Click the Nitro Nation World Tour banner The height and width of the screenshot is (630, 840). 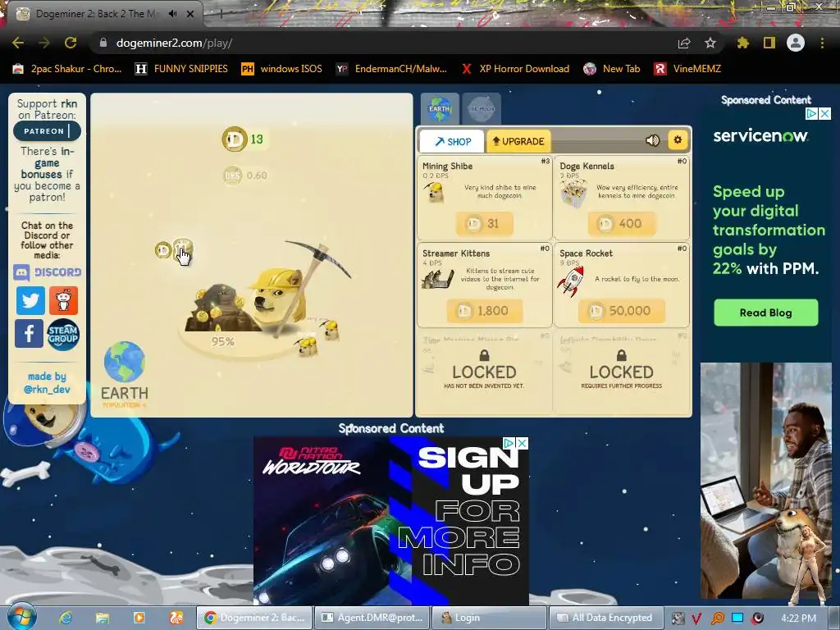391,521
